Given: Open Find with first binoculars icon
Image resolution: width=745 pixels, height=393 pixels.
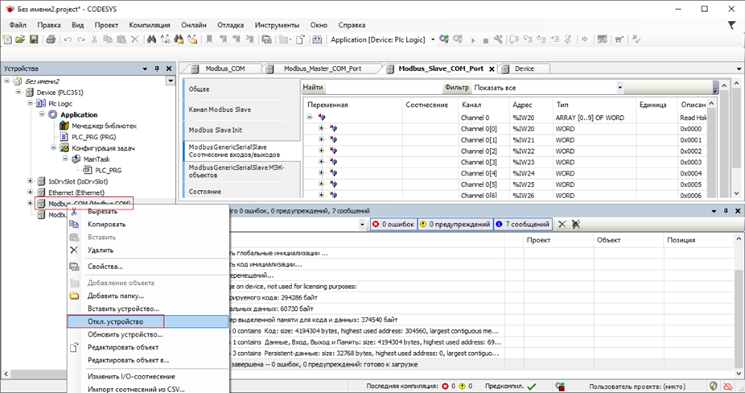Looking at the screenshot, I should [152, 39].
